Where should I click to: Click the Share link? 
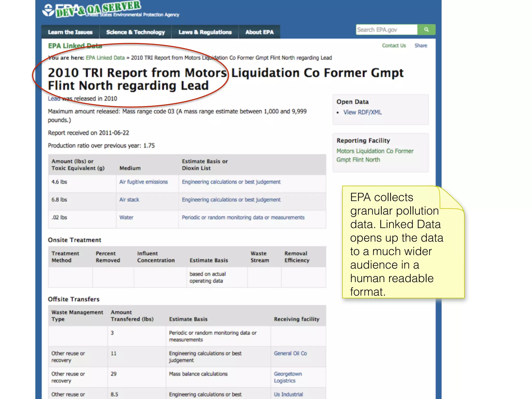point(421,45)
